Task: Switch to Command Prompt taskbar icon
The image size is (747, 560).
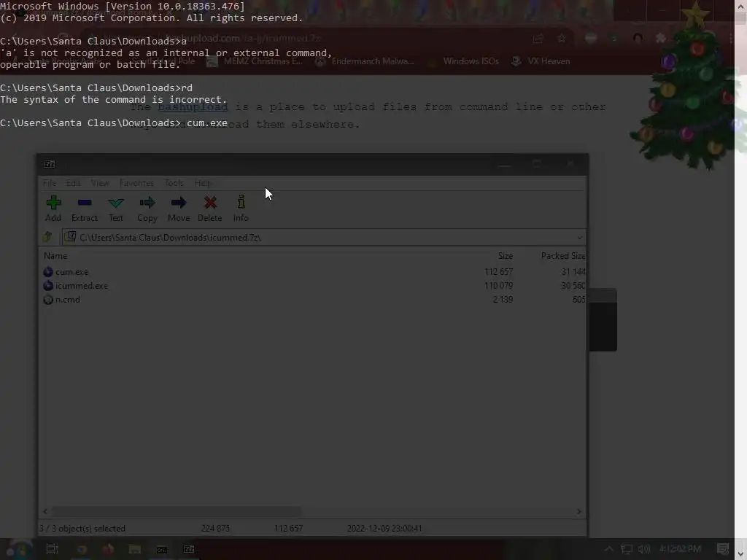Action: coord(162,549)
